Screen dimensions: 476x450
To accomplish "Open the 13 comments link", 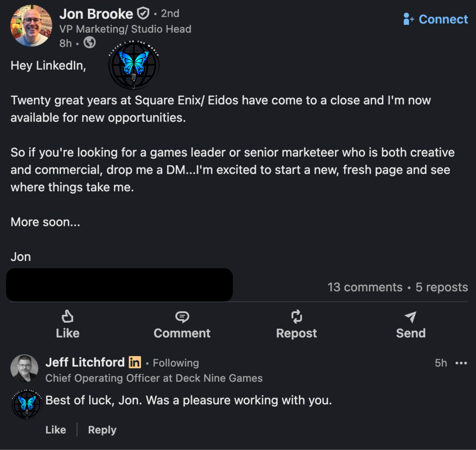I will click(365, 287).
